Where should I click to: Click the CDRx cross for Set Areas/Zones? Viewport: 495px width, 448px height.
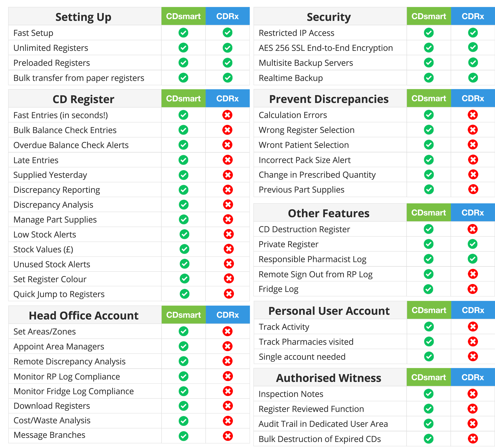228,331
